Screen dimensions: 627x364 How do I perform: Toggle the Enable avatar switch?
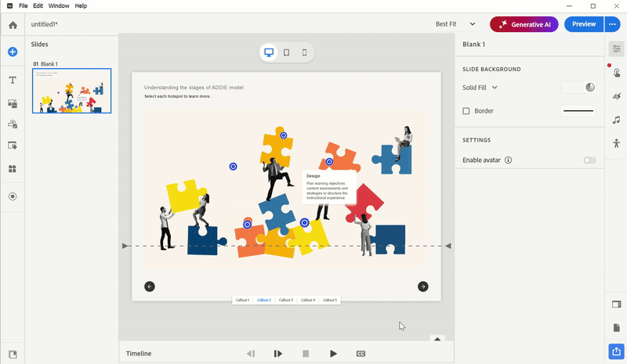coord(589,160)
